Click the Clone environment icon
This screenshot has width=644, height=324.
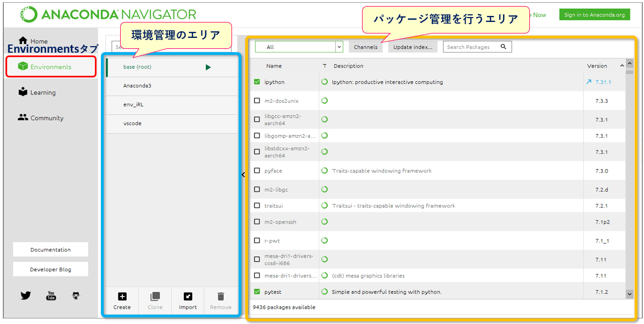pos(155,297)
